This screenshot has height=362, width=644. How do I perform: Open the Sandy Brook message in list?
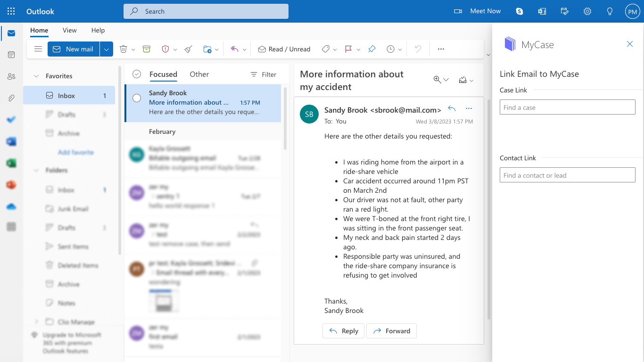pos(203,103)
